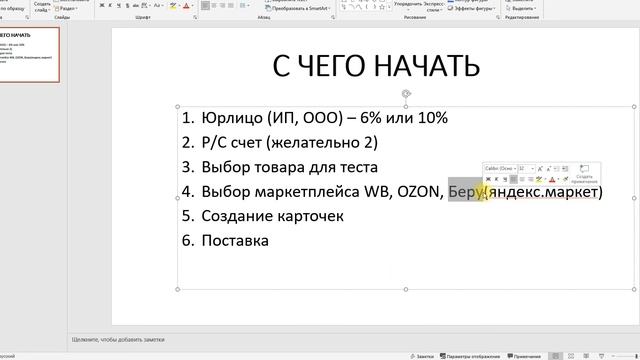Decrease font size in mini toolbar

point(549,169)
